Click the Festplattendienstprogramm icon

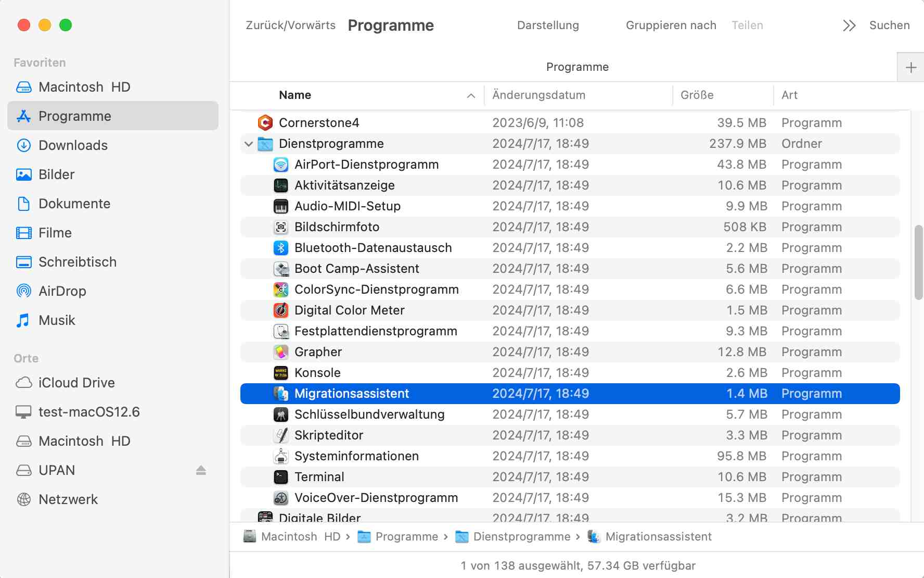281,331
